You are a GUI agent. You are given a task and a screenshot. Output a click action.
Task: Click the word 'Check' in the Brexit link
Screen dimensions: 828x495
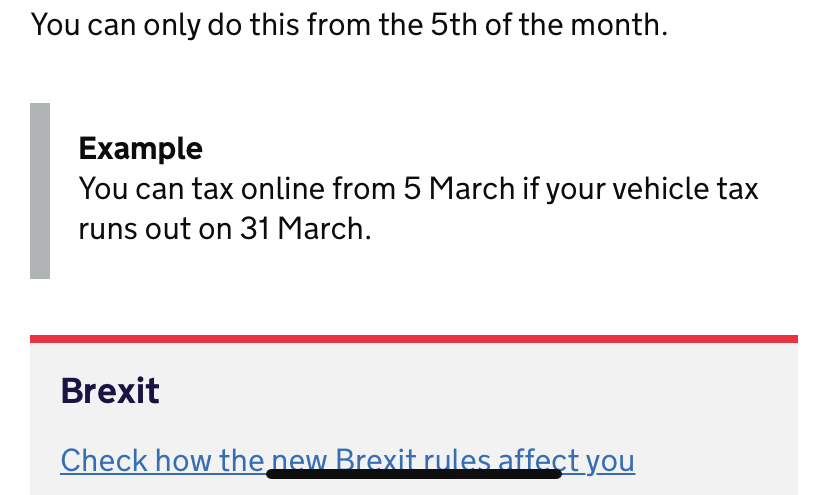104,460
